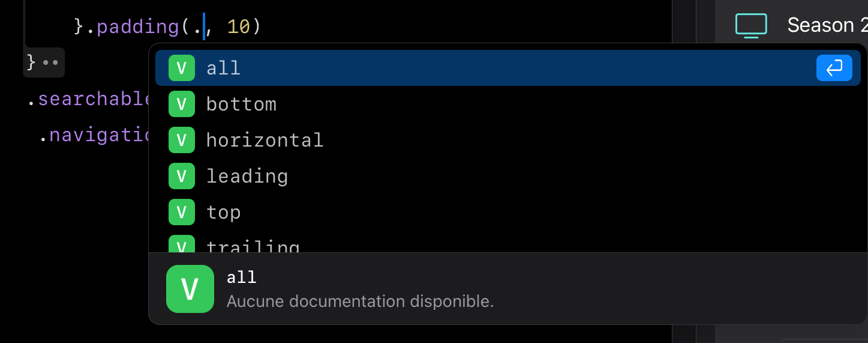Click the .navigation modifier line
The image size is (868, 343).
[x=96, y=135]
